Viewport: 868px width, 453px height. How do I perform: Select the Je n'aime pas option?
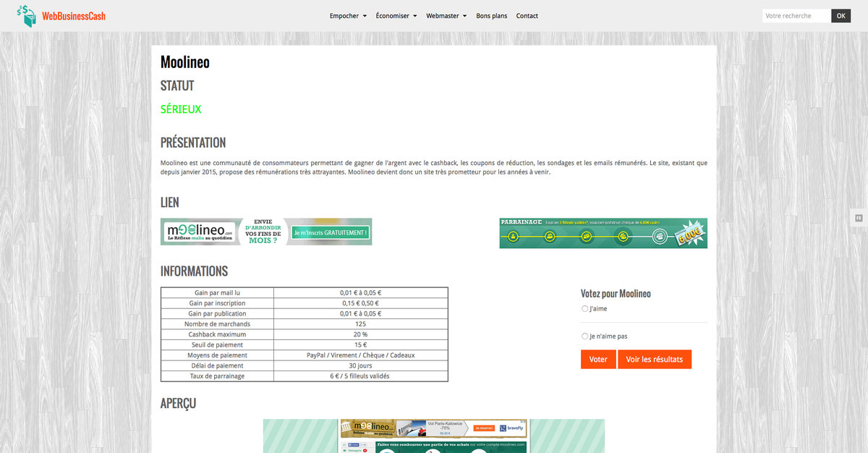[585, 336]
